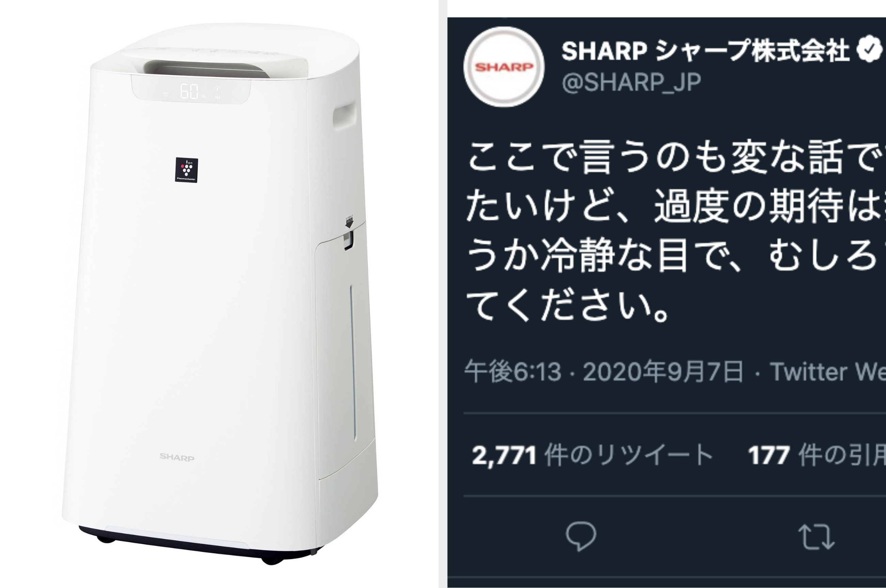Click the water tank level window

(x=353, y=362)
